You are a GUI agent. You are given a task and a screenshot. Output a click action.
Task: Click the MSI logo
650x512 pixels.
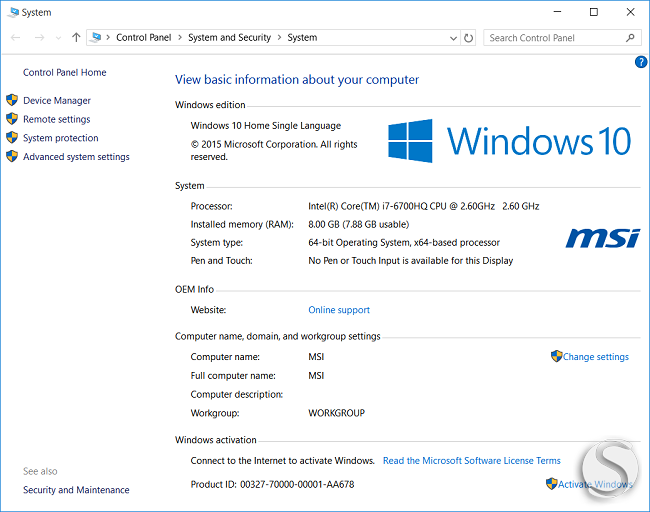point(603,238)
